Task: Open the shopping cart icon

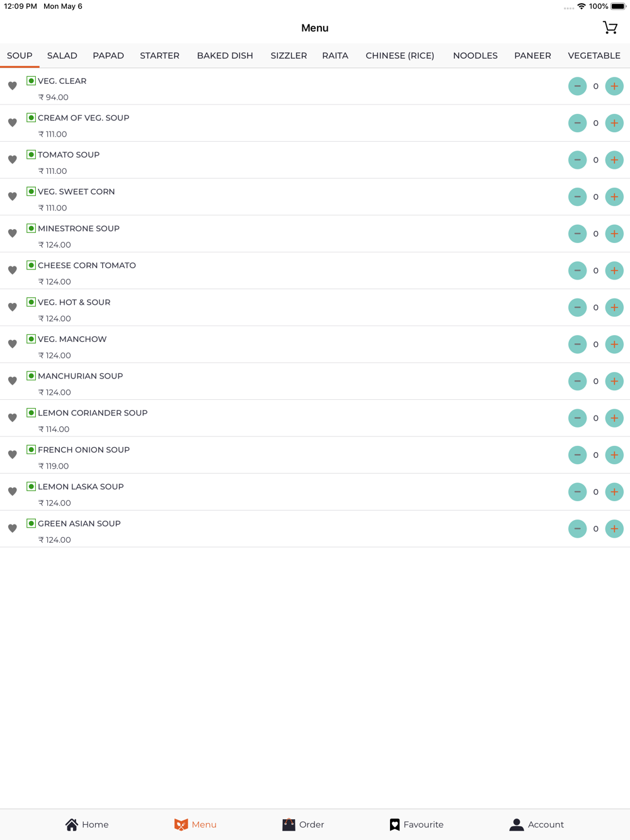Action: 610,28
